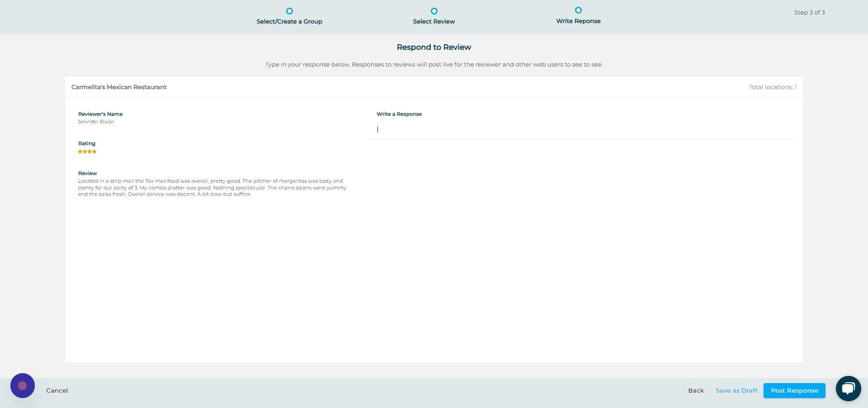This screenshot has height=408, width=868.
Task: Click the 'Select Review' step label
Action: (434, 21)
